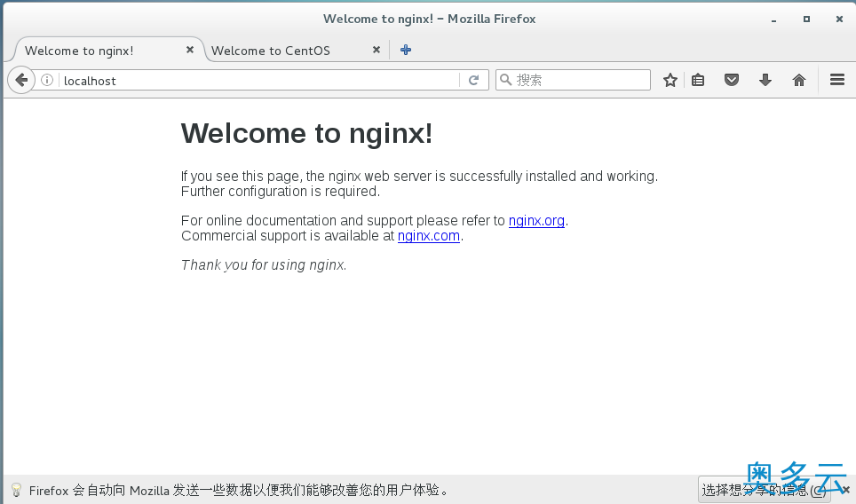Focus the localhost address bar

point(259,81)
